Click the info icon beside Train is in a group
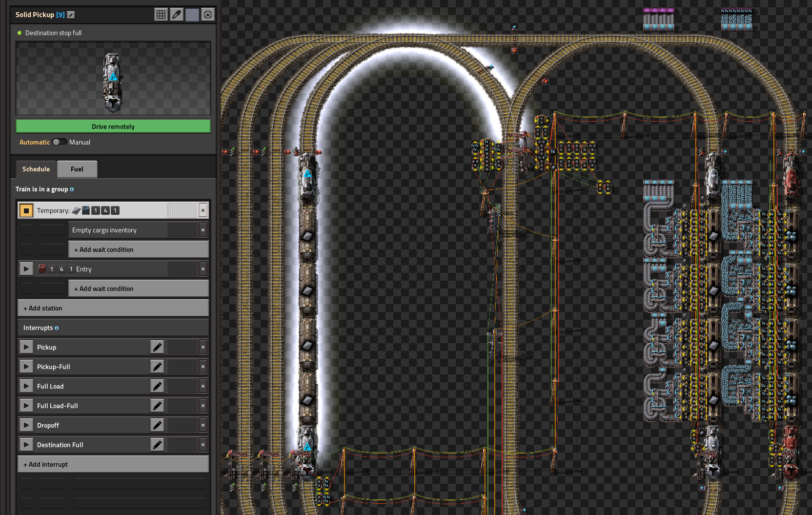 point(72,189)
